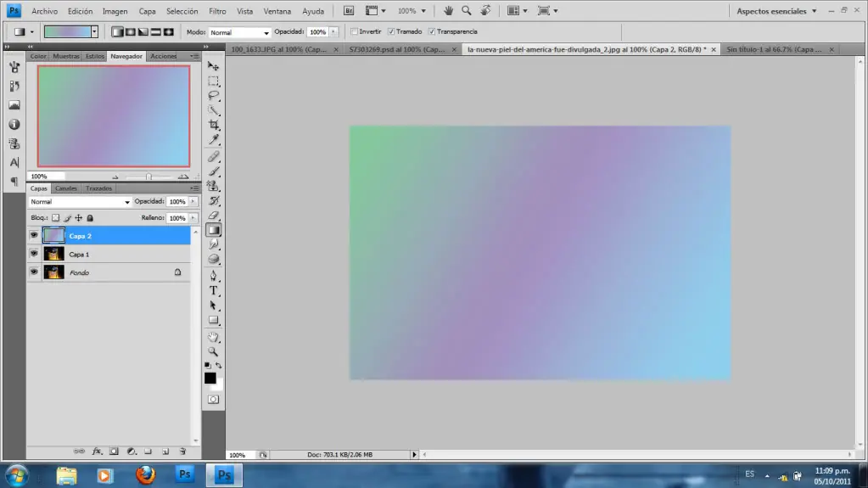Image resolution: width=868 pixels, height=488 pixels.
Task: Select the Magic Wand tool
Action: [213, 109]
